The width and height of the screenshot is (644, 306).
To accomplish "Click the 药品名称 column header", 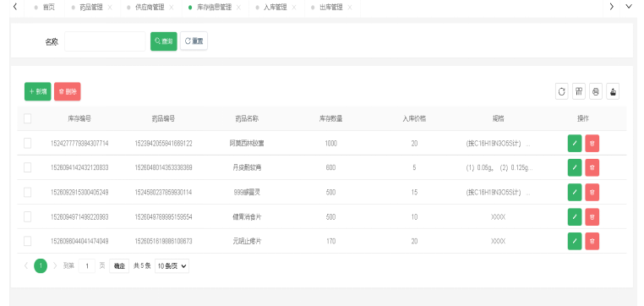I will (x=247, y=118).
